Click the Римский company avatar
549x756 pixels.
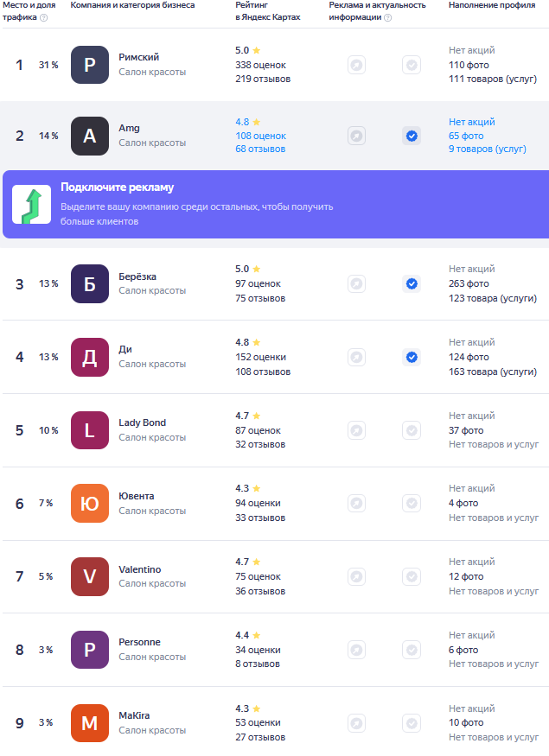pos(90,65)
